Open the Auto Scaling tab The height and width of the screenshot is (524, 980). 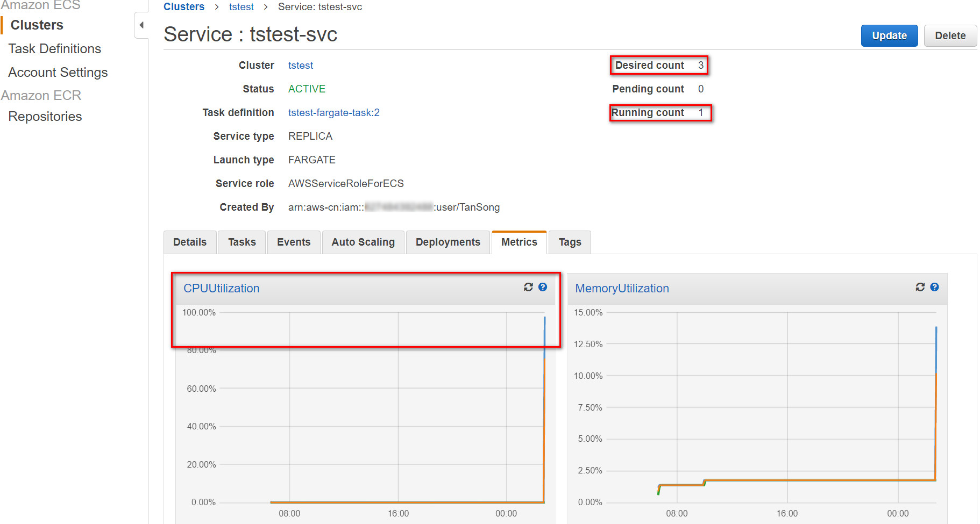pyautogui.click(x=363, y=242)
